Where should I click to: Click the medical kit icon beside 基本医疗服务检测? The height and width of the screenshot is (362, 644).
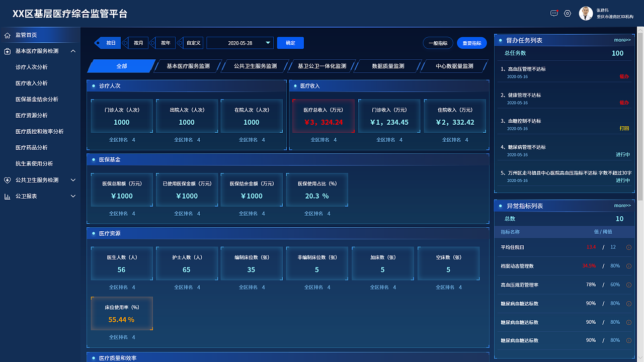[7, 51]
